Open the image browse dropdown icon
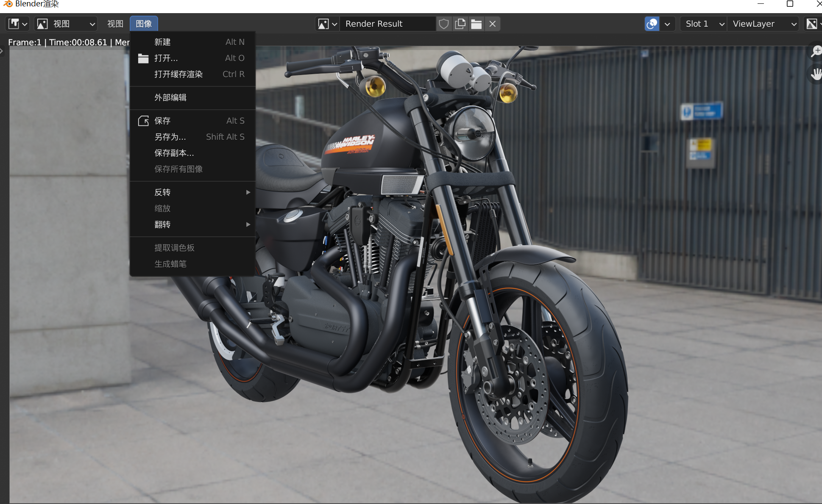This screenshot has height=504, width=822. coord(327,24)
